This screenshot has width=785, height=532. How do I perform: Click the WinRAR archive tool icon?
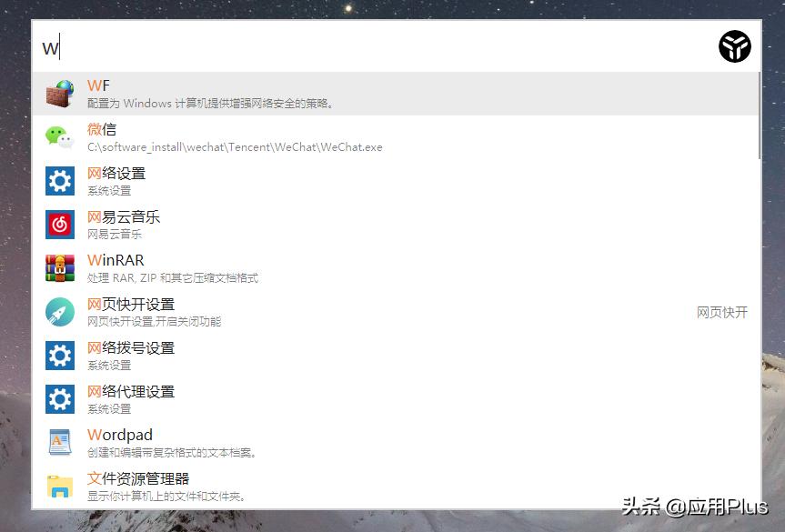point(59,267)
